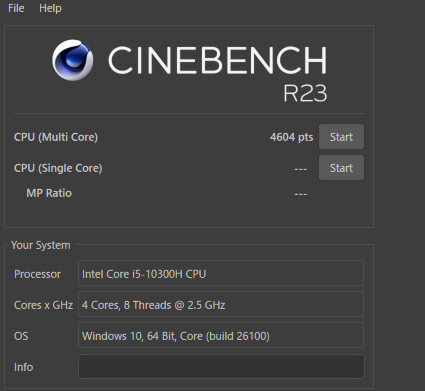This screenshot has width=425, height=391.
Task: Click the Info label text
Action: (23, 367)
